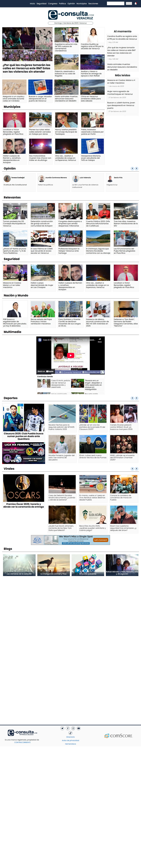141x868 pixels.
Task: Open Secciones menu in top bar
Action: (93, 4)
